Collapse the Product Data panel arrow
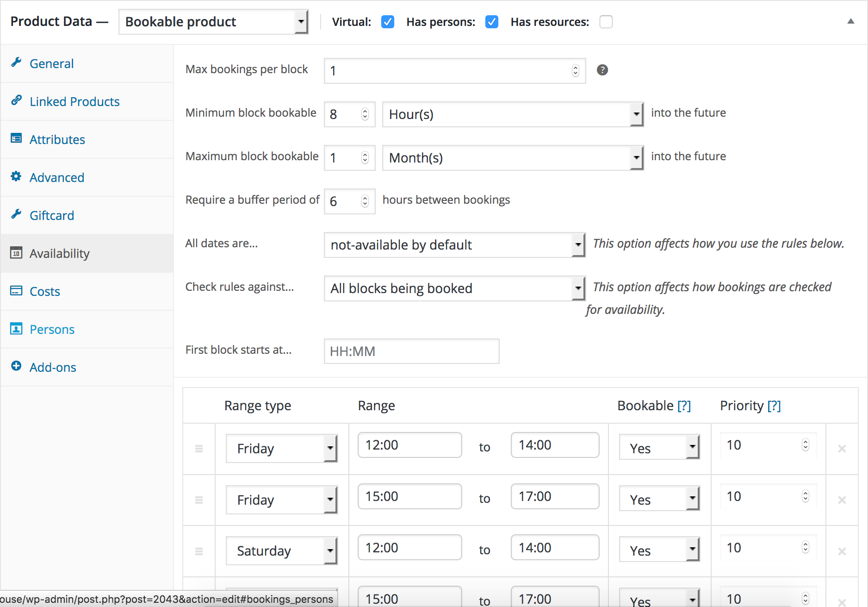The image size is (868, 607). (850, 21)
